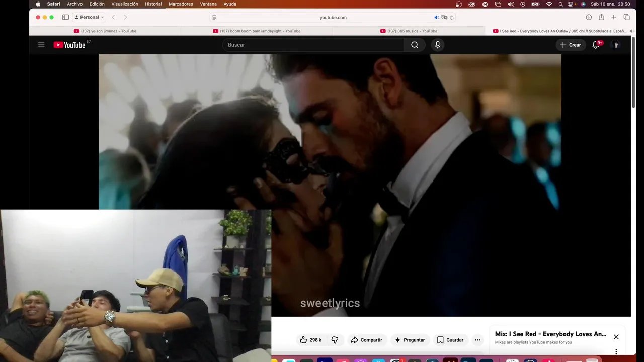Go back with Safari back arrow
Image resolution: width=644 pixels, height=362 pixels.
point(113,17)
